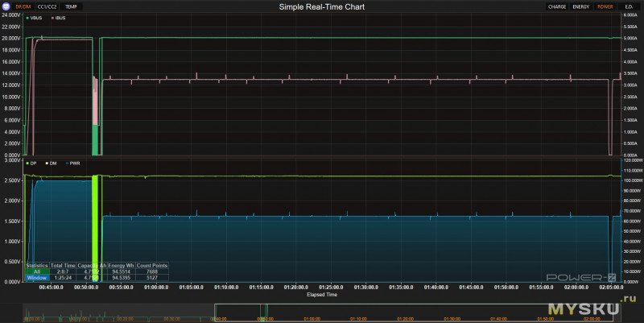Hide the IBUS series via legend marker
644x323 pixels.
point(52,16)
